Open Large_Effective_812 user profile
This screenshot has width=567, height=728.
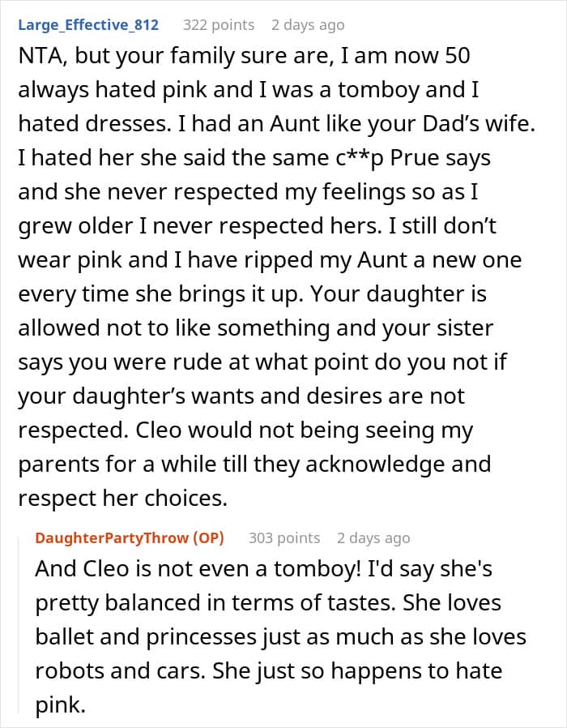click(87, 25)
